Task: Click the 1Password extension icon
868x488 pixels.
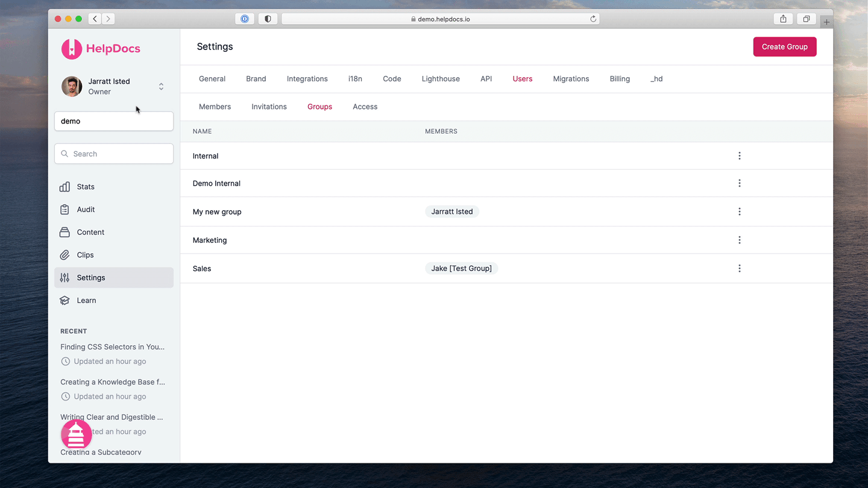Action: point(245,19)
